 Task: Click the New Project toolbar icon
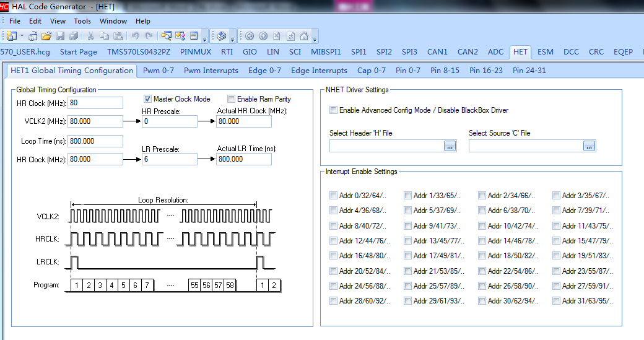12,36
